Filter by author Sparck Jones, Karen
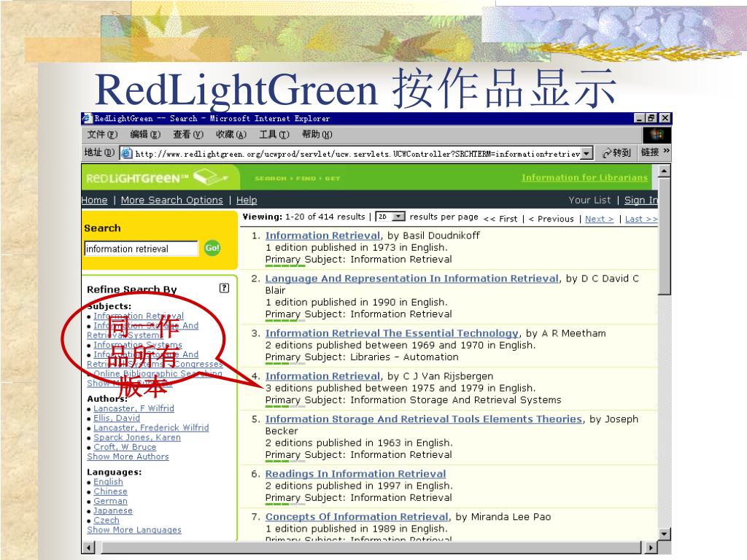 click(x=137, y=437)
